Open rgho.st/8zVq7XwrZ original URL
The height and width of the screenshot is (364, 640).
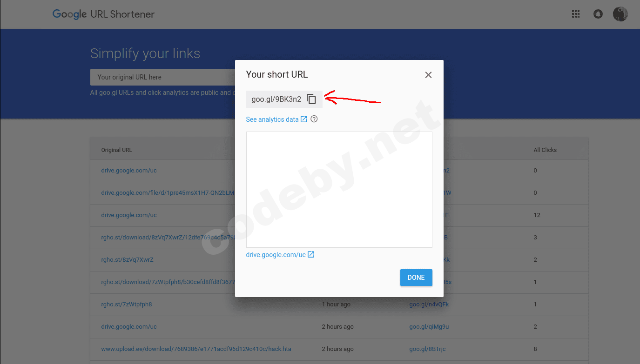pyautogui.click(x=127, y=260)
